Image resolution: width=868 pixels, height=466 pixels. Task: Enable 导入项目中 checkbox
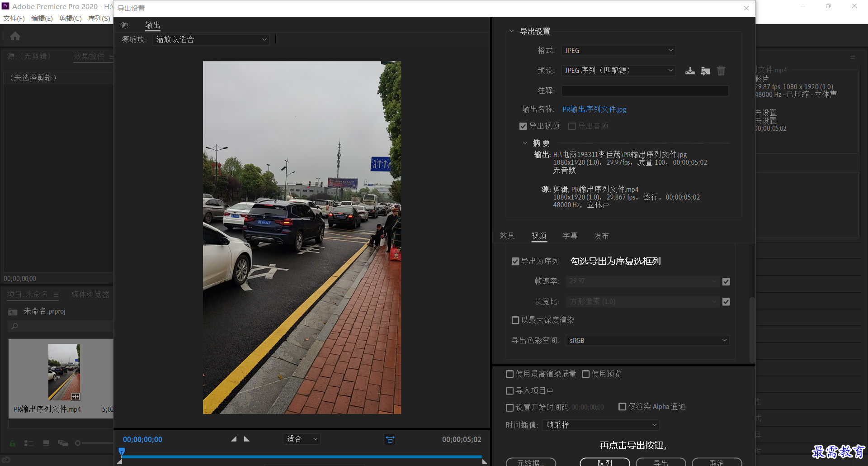(509, 391)
